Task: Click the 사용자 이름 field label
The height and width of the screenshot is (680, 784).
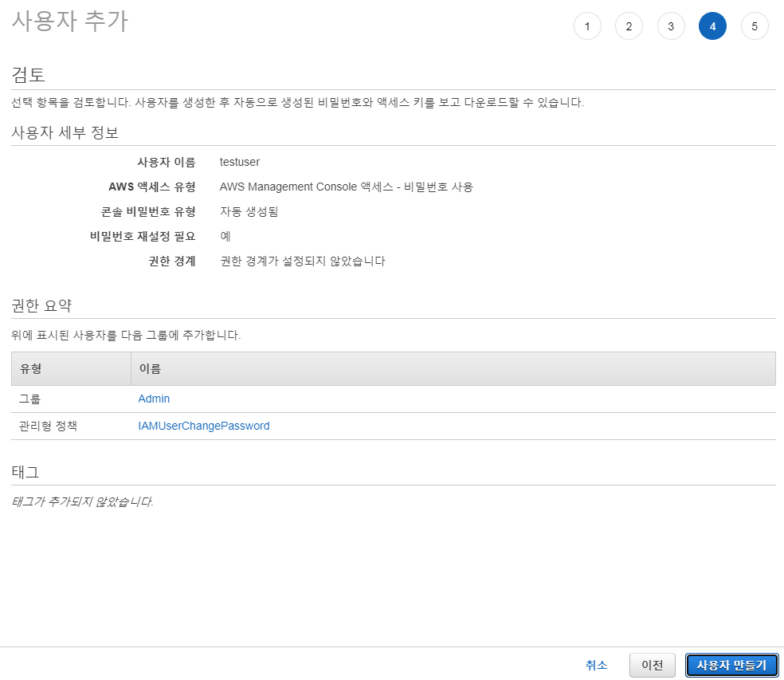Action: (167, 162)
